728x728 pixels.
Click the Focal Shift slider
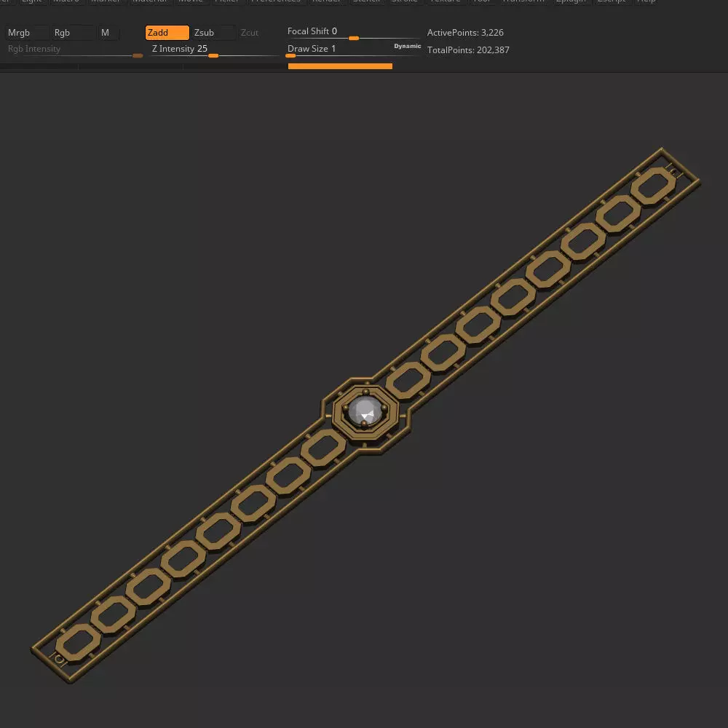[353, 33]
